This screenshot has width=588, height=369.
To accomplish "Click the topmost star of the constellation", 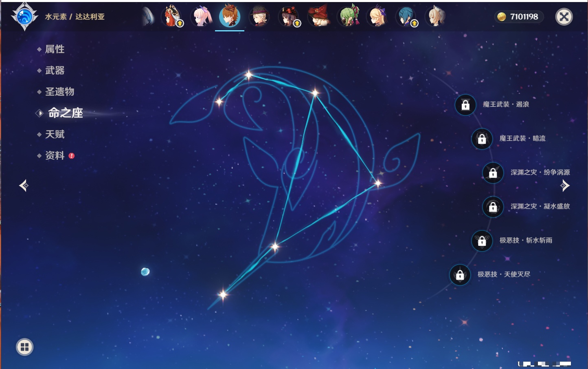I will pos(248,75).
